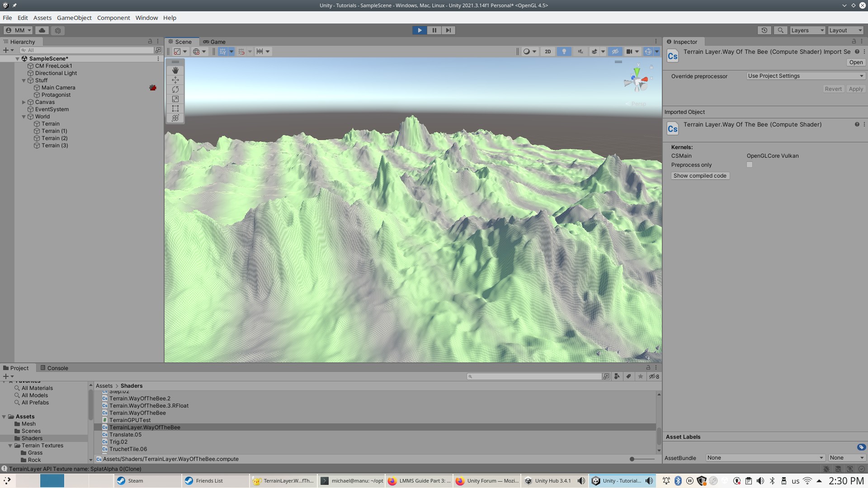868x488 pixels.
Task: Collapse the World item in the Hierarchy
Action: tap(24, 116)
